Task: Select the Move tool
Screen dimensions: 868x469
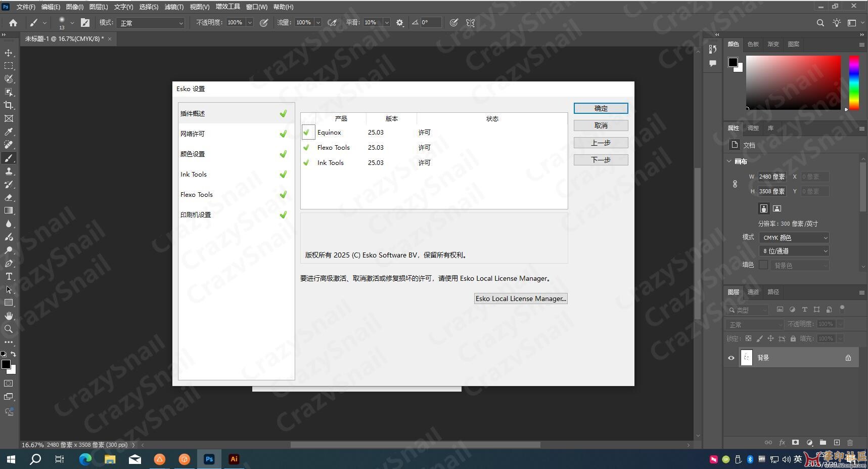Action: point(9,53)
